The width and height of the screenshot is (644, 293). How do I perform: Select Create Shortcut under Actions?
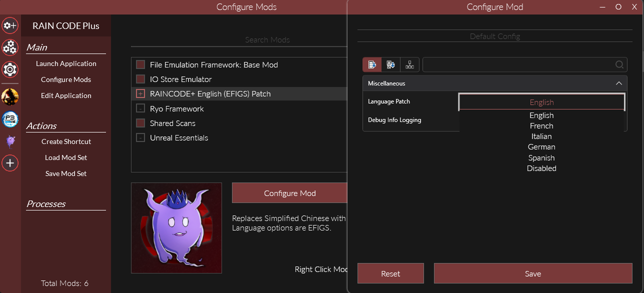pos(66,141)
